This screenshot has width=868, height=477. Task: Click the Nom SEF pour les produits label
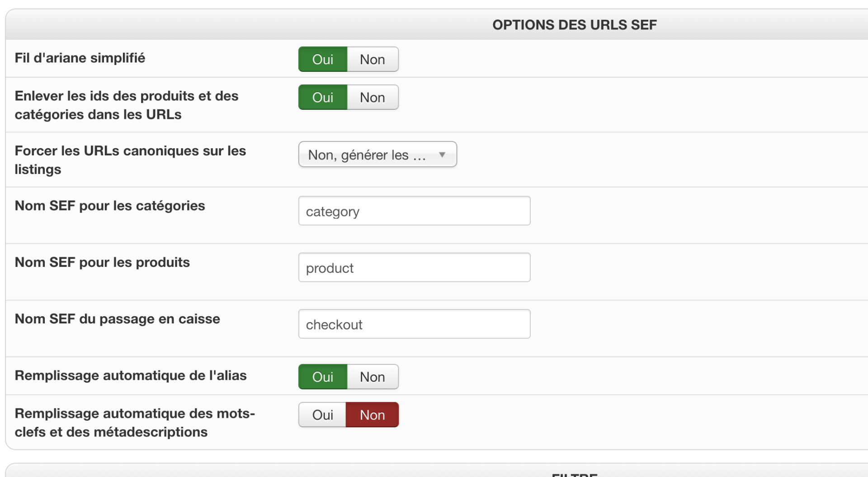(x=102, y=262)
